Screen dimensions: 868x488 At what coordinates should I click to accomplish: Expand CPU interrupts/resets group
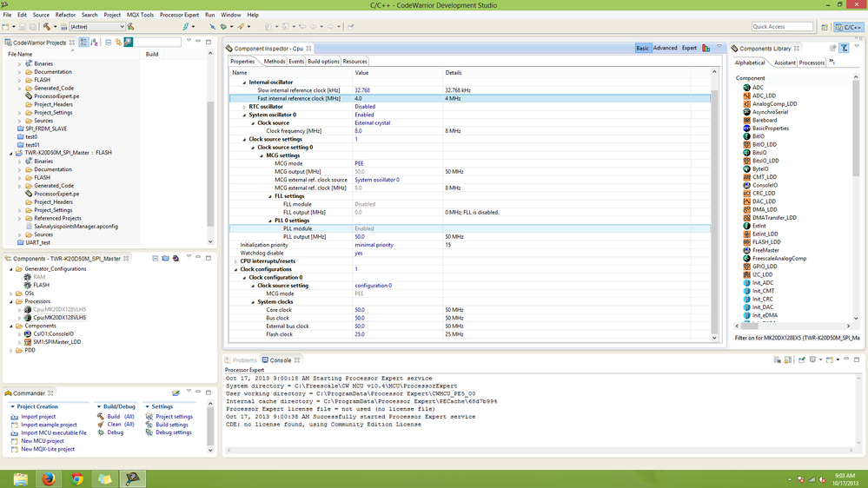click(x=235, y=261)
